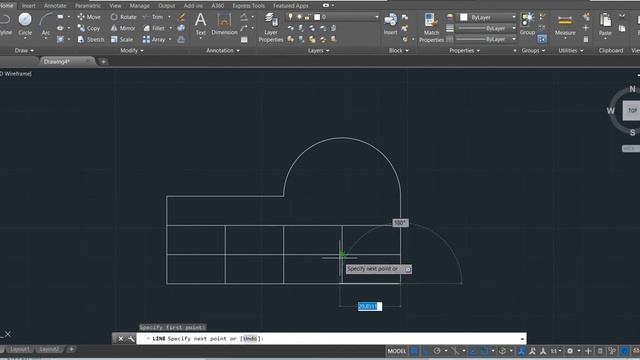
Task: Activate the Mirror tool
Action: click(x=123, y=28)
